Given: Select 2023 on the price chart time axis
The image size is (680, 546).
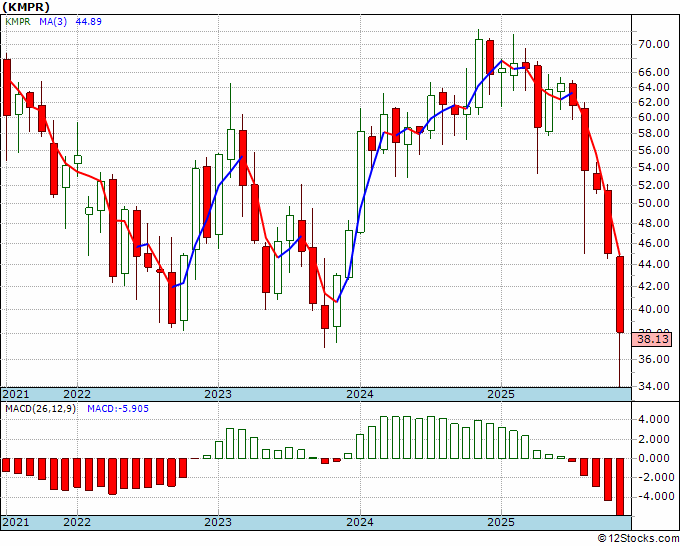Looking at the screenshot, I should pyautogui.click(x=218, y=394).
